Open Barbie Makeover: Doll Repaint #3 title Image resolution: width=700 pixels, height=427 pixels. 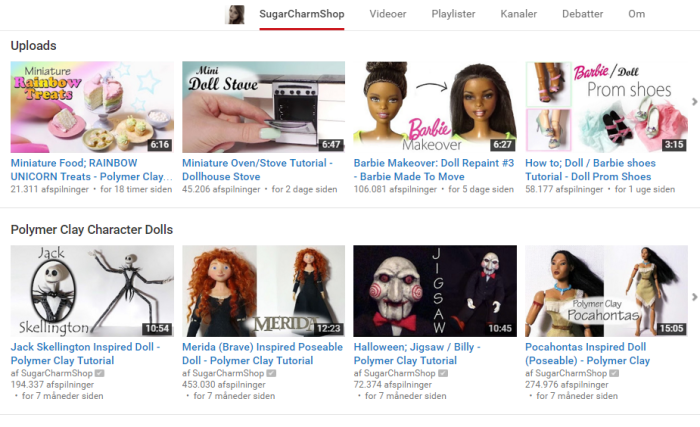coord(434,170)
